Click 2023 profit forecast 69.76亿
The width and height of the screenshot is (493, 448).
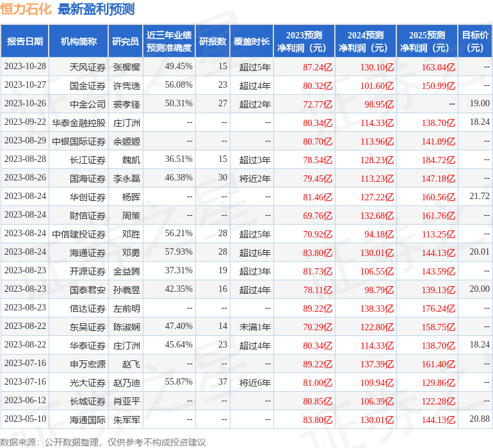tap(318, 215)
